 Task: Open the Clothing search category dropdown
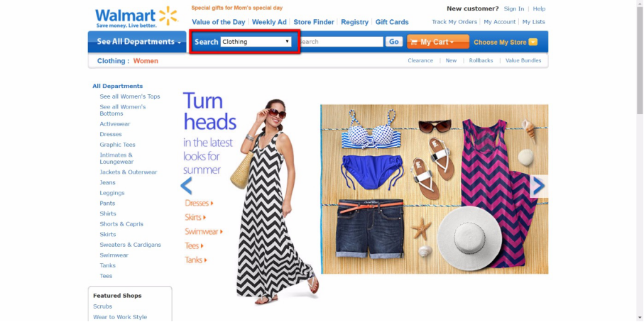(x=256, y=41)
